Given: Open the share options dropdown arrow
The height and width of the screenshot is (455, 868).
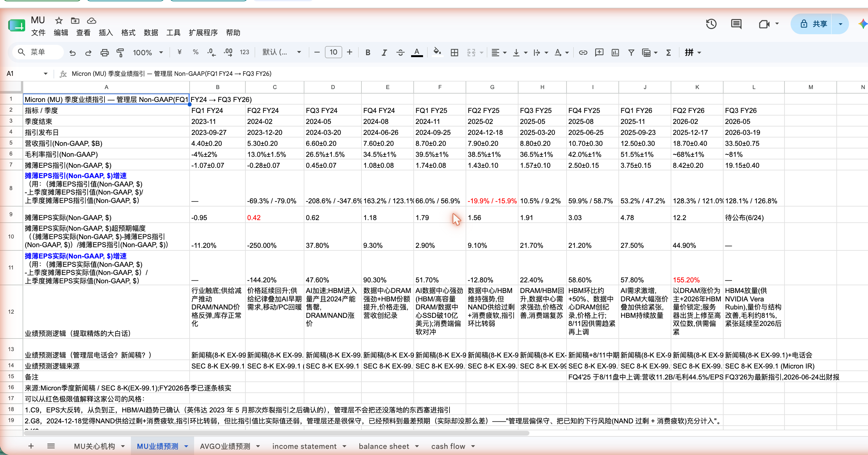Looking at the screenshot, I should (x=840, y=24).
